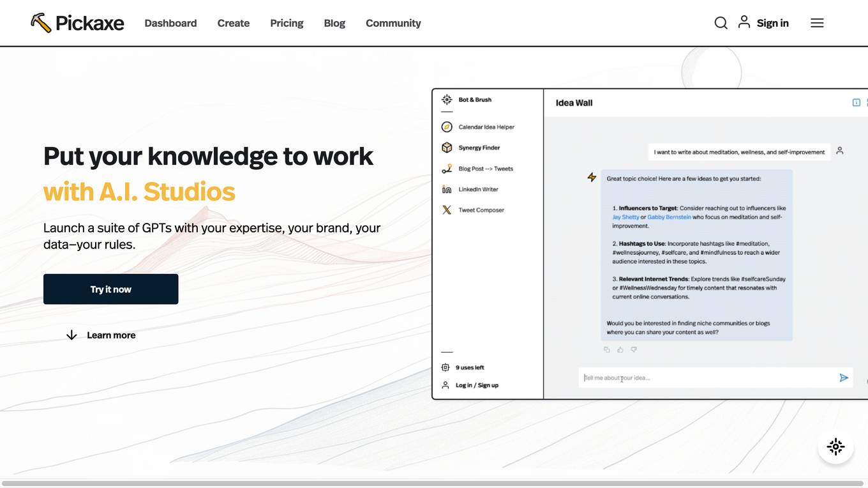This screenshot has height=488, width=868.
Task: Click the Gabby Bernstein link
Action: tap(669, 217)
